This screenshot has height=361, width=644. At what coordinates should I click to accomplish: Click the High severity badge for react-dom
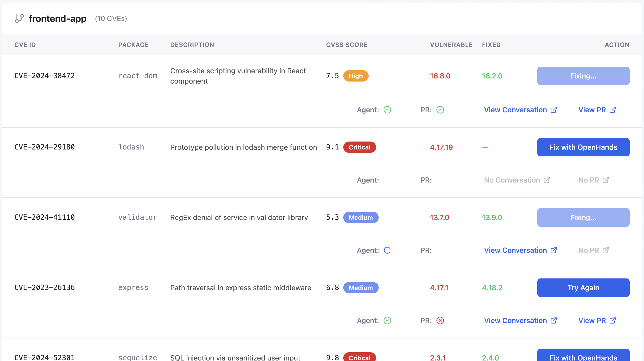click(356, 76)
